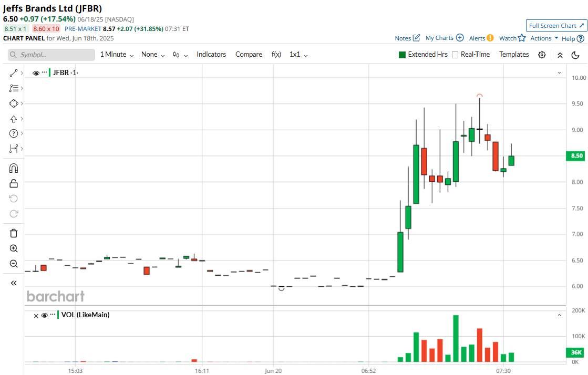Screen dimensions: 588x375
Task: Click the Alerts link
Action: pos(477,38)
